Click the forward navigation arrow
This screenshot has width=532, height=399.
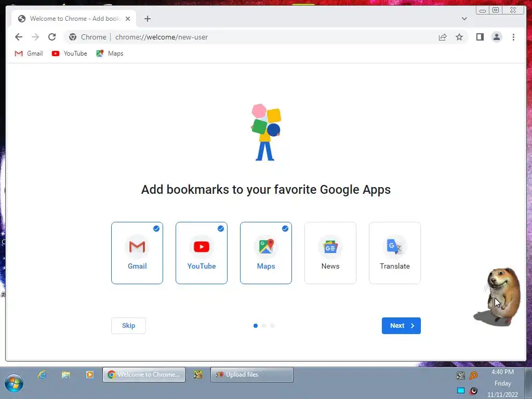35,37
